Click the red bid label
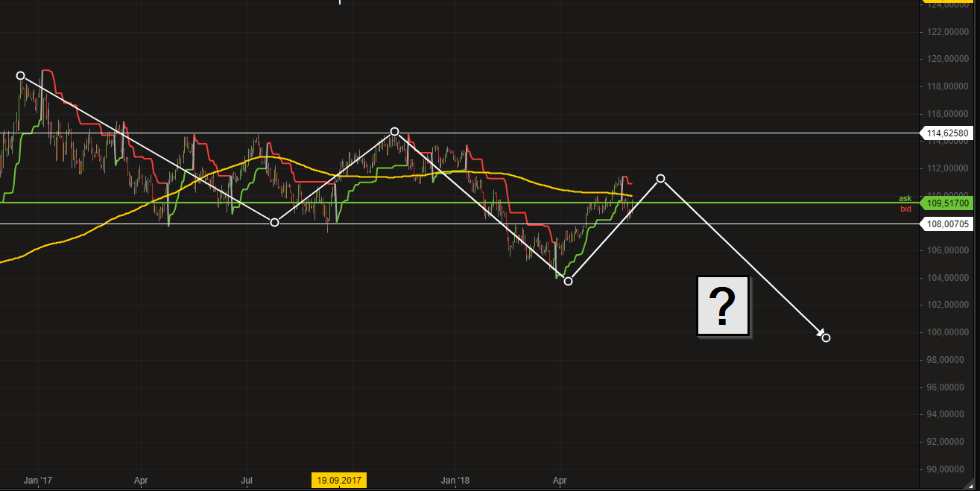The width and height of the screenshot is (980, 491). click(905, 209)
